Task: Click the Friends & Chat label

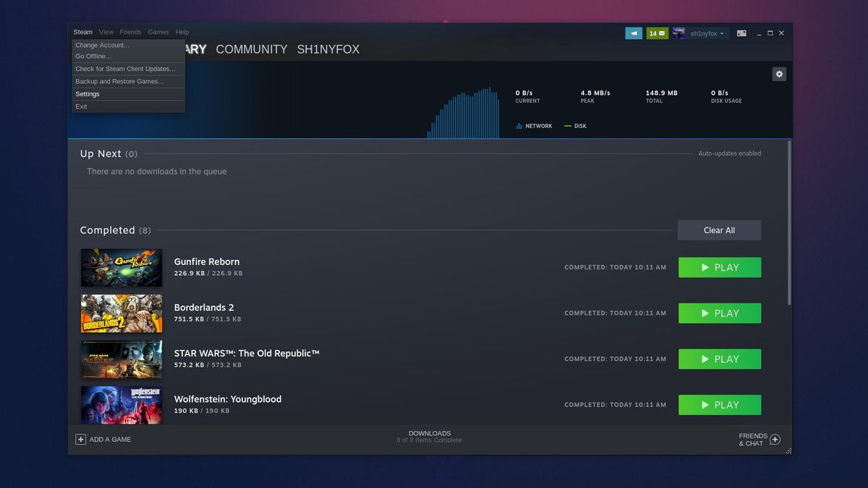Action: click(753, 439)
